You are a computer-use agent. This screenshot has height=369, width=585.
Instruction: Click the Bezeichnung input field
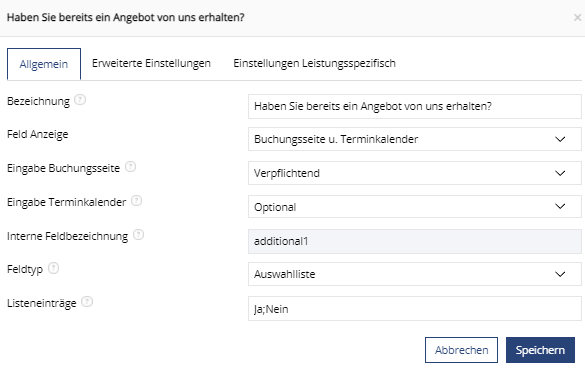(x=414, y=106)
